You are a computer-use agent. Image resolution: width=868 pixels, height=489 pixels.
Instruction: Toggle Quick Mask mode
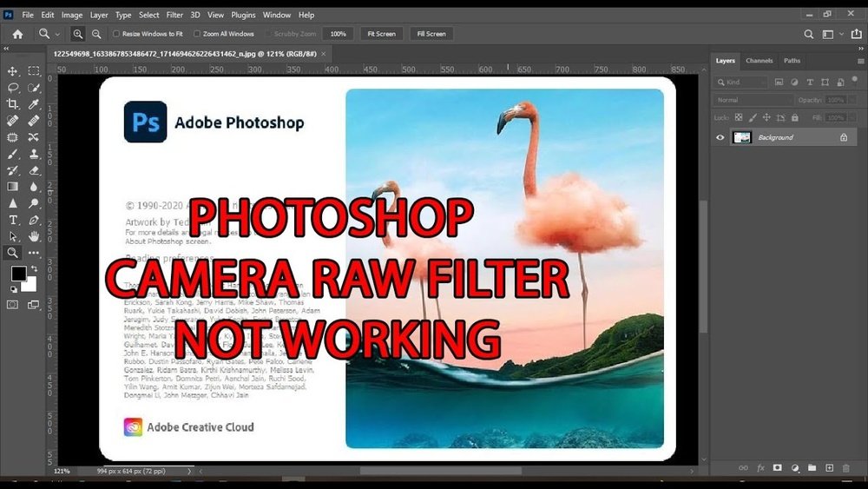[12, 305]
